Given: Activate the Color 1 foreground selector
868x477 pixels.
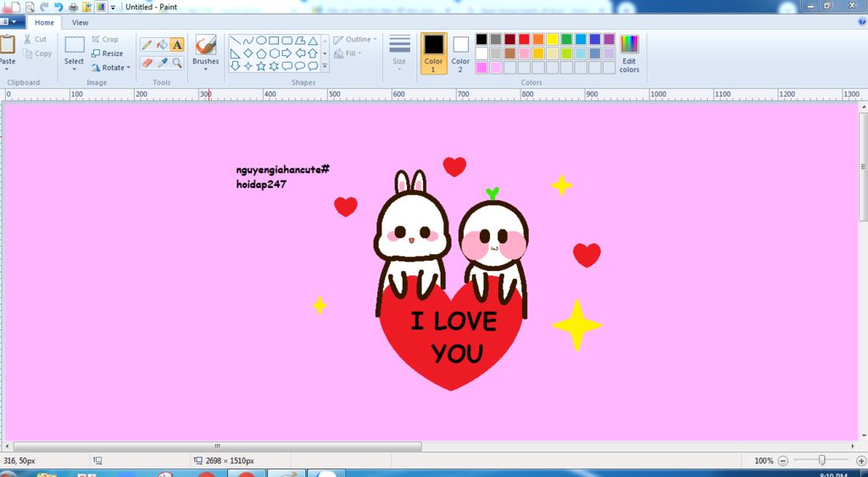Looking at the screenshot, I should coord(433,53).
